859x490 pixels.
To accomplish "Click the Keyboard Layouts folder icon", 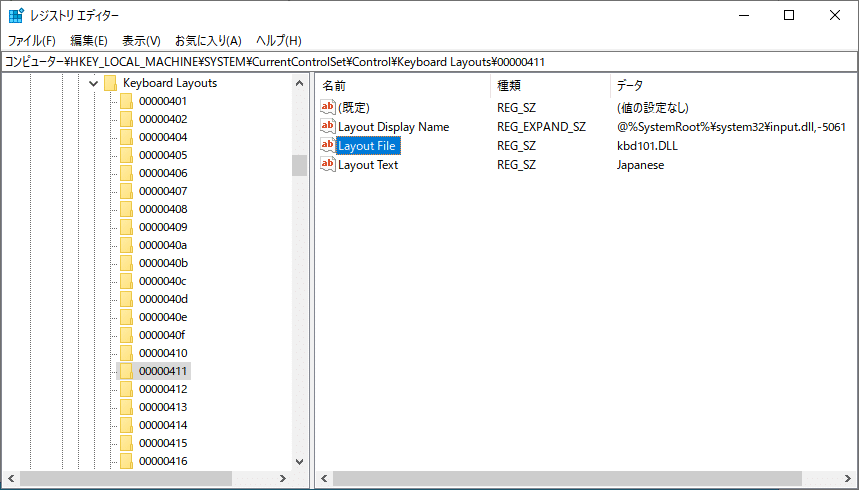I will point(111,83).
